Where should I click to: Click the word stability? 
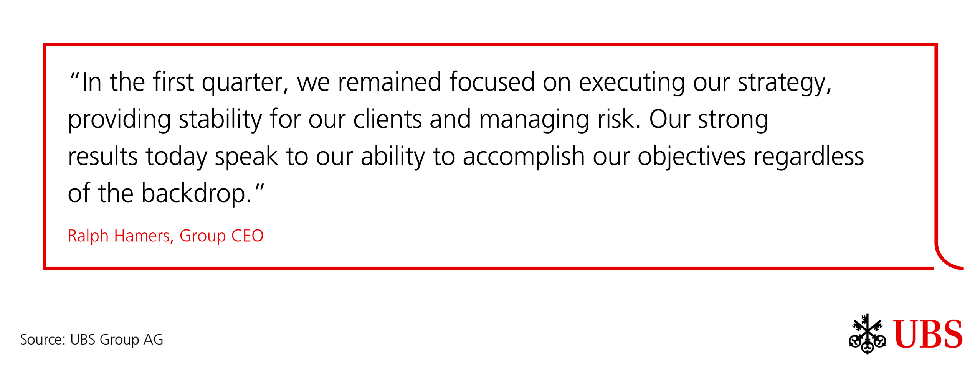(x=220, y=119)
